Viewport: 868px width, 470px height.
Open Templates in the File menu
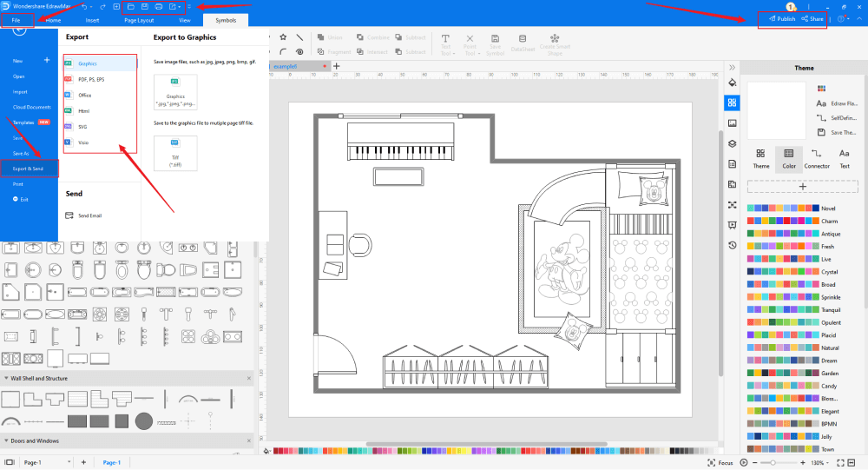(23, 122)
